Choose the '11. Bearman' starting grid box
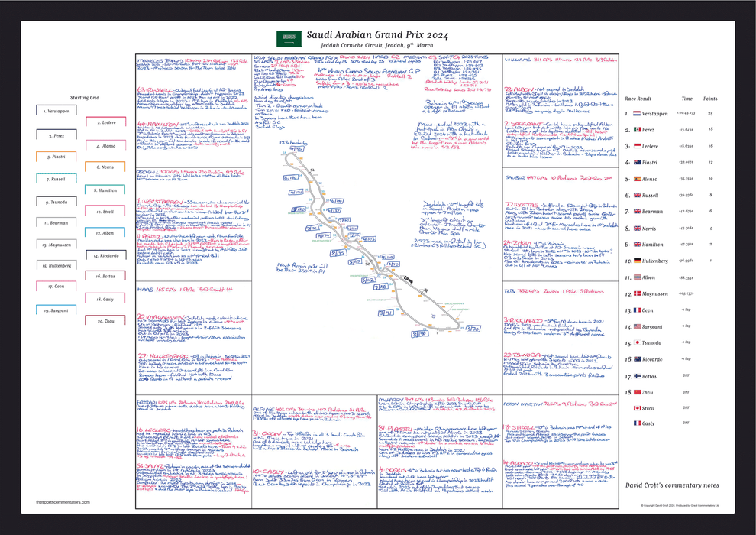Screen dimensions: 756x535 click(x=59, y=223)
